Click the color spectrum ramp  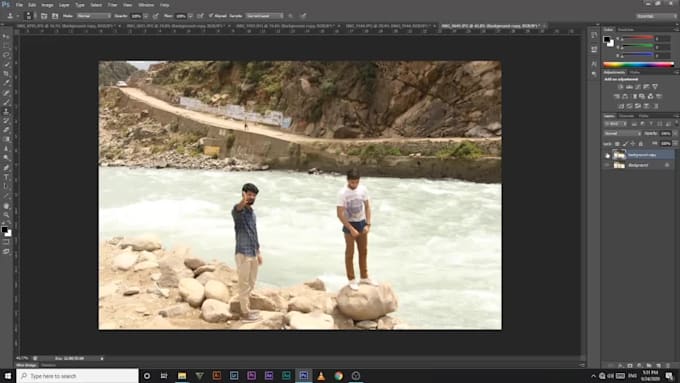[638, 64]
